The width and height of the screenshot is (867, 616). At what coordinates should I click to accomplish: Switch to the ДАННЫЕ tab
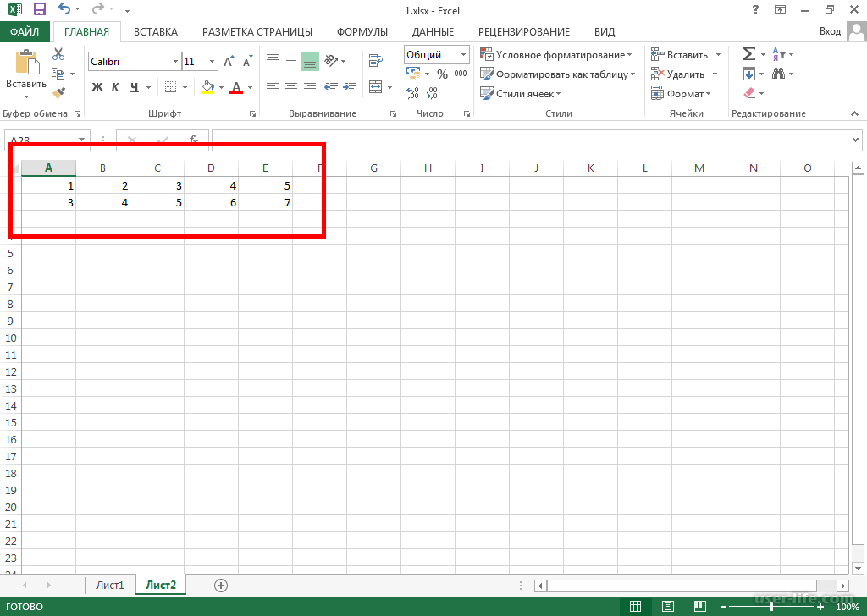click(x=433, y=31)
